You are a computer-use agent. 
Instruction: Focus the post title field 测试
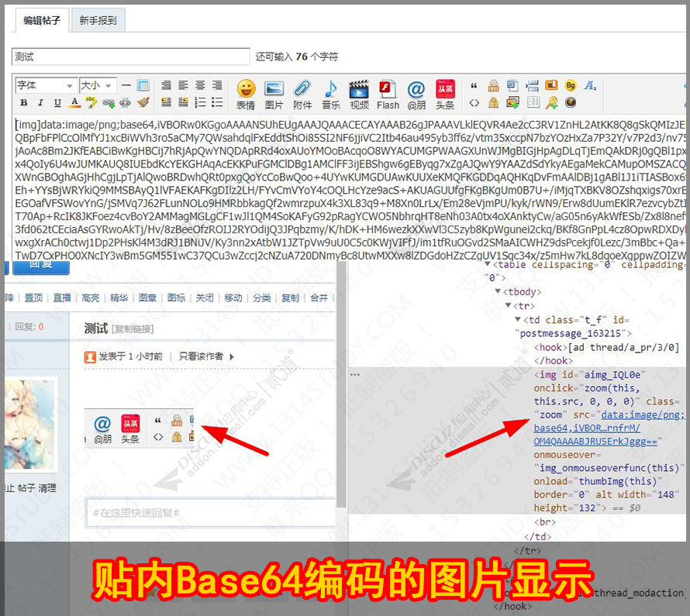coord(131,57)
